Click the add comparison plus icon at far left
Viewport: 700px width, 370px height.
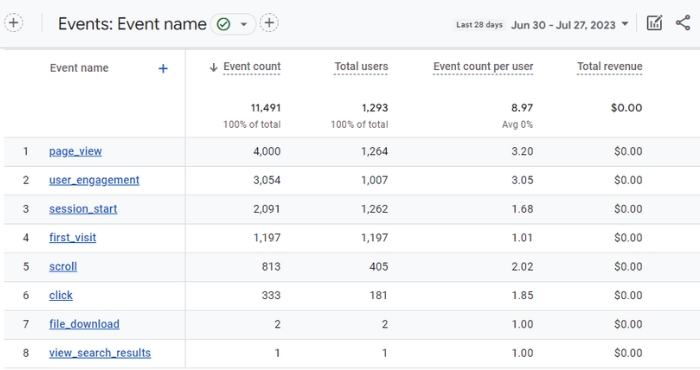pos(14,23)
